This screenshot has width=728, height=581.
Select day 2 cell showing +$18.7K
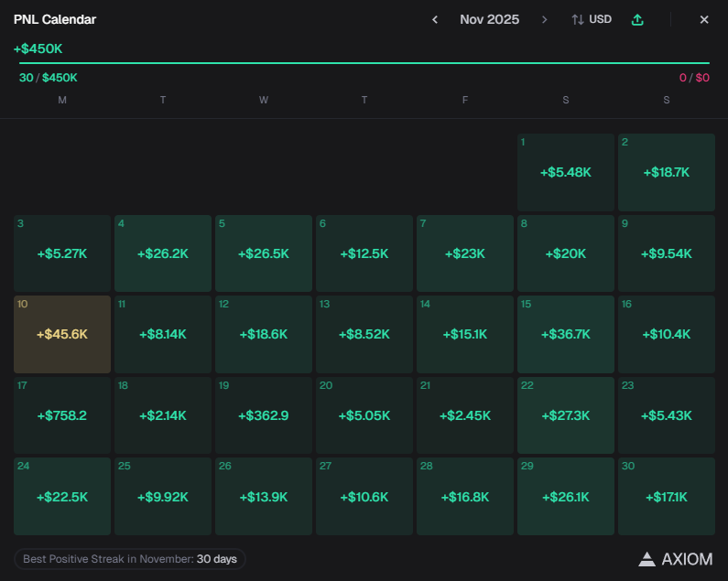point(667,172)
